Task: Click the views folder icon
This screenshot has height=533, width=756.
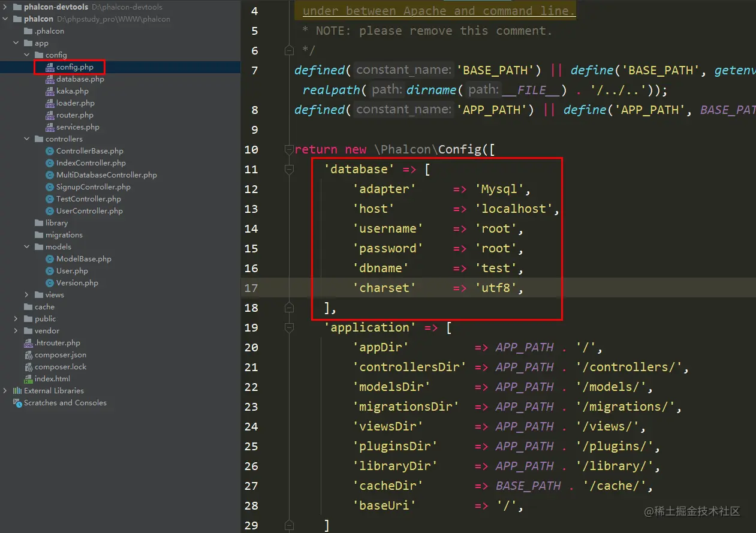Action: 40,295
